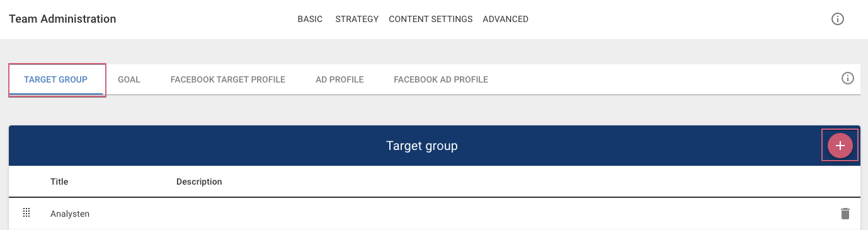This screenshot has height=230, width=868.
Task: Click the Team Administration heading
Action: (x=62, y=19)
